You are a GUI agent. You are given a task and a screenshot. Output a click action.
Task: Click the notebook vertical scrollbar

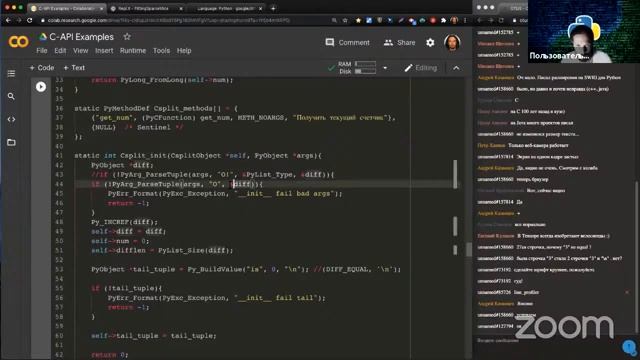pyautogui.click(x=469, y=249)
